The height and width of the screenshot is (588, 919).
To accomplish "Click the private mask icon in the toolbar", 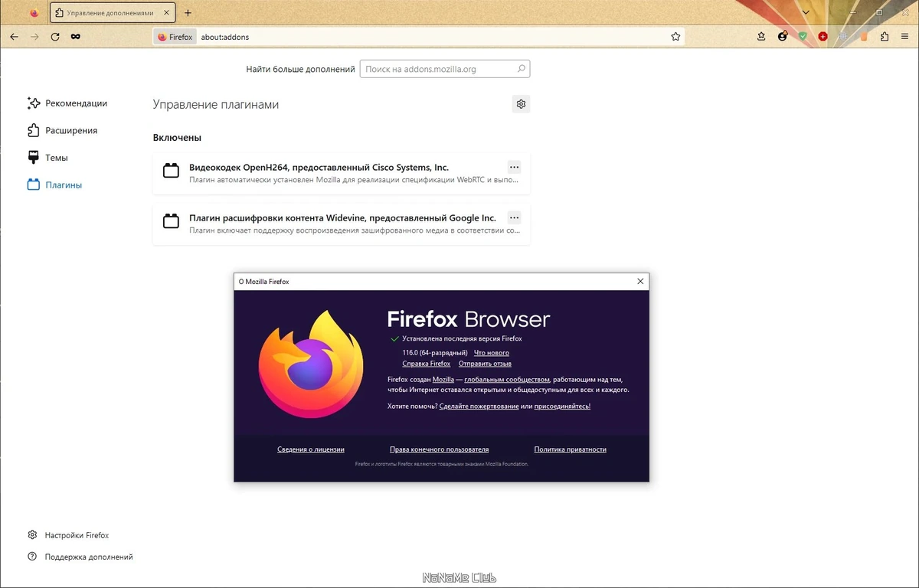I will [75, 37].
